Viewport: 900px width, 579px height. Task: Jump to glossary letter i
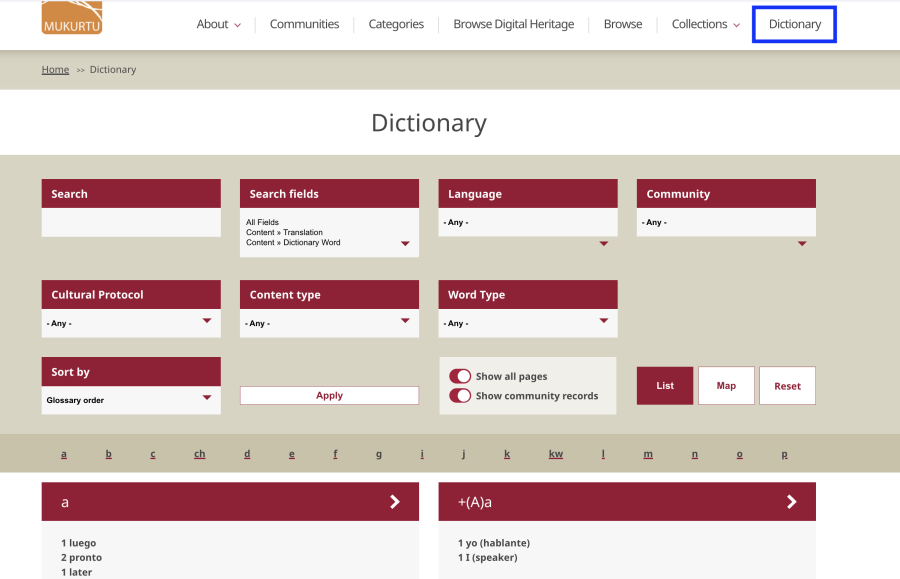pyautogui.click(x=422, y=454)
